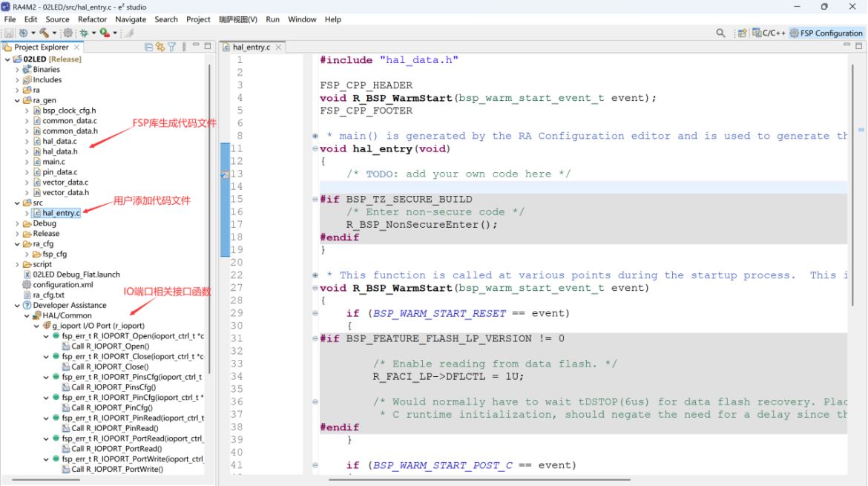Switch to the FSP Configuration perspective

point(826,33)
